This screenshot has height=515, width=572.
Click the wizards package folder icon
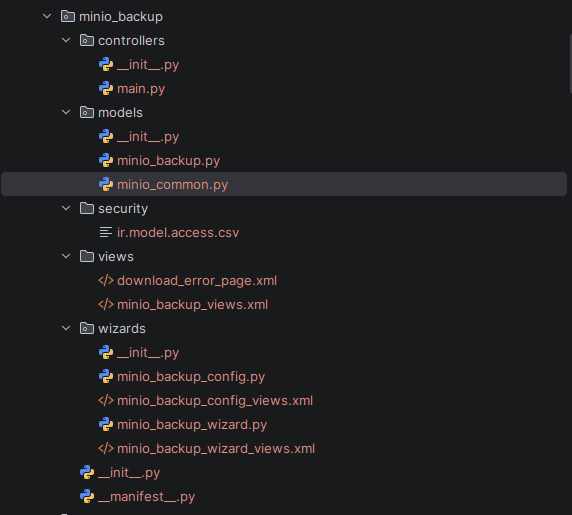pyautogui.click(x=87, y=328)
